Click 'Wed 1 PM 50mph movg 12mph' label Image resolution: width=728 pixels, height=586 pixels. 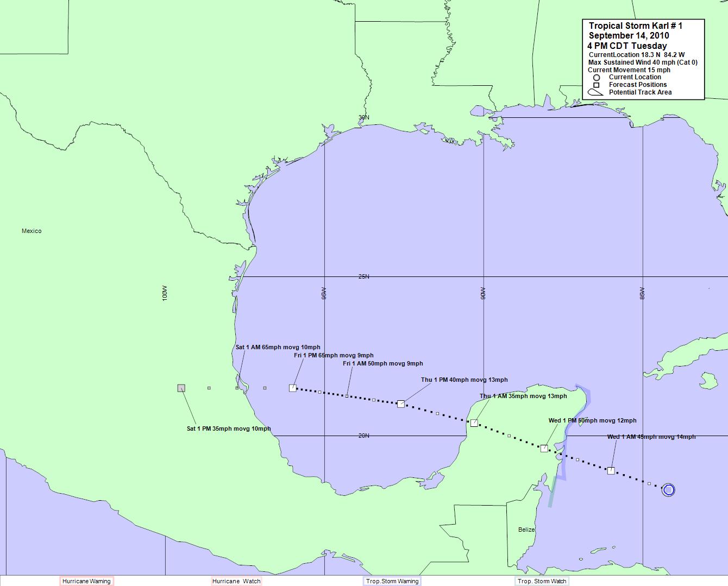tap(593, 420)
